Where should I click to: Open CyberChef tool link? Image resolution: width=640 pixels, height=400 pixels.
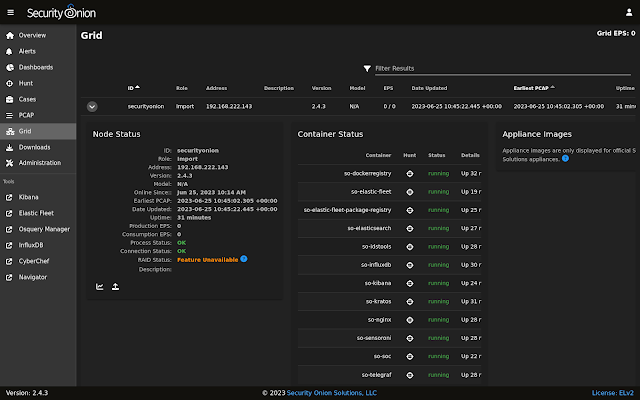click(38, 261)
